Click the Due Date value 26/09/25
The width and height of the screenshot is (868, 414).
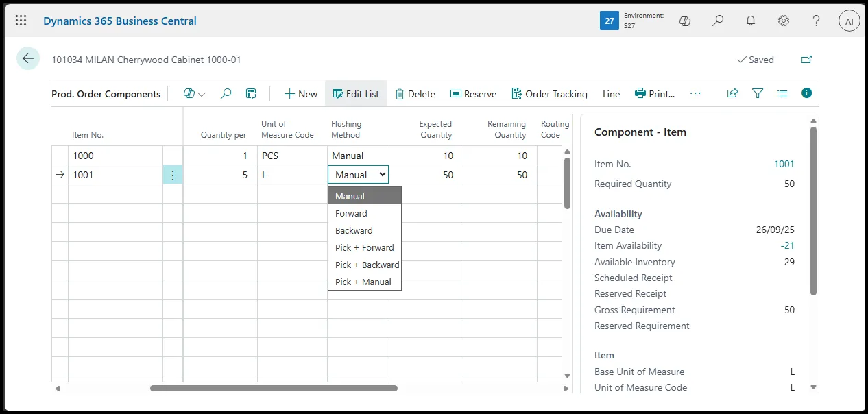coord(775,230)
